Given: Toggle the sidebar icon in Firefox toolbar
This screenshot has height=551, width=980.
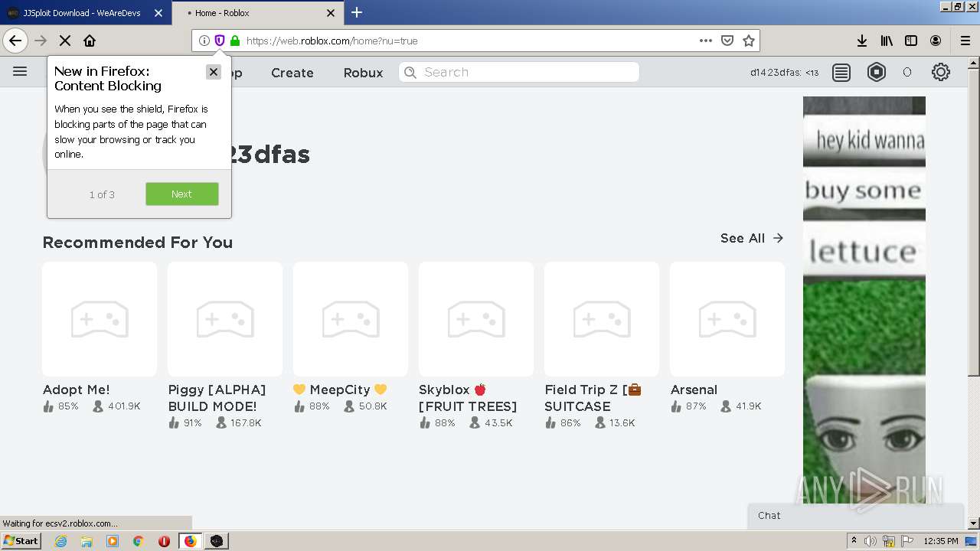Looking at the screenshot, I should click(911, 41).
